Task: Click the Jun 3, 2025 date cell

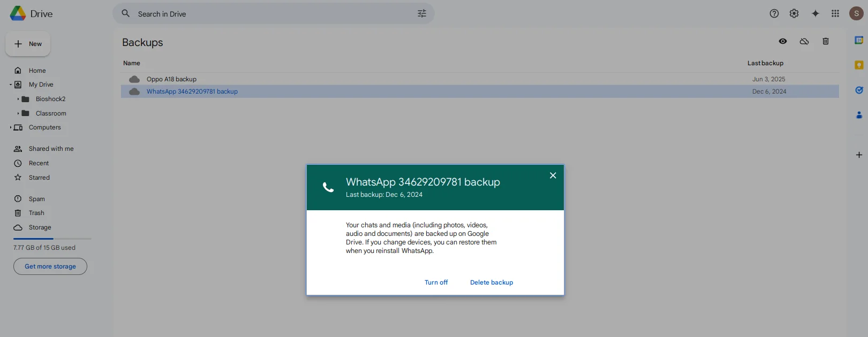Action: coord(768,79)
